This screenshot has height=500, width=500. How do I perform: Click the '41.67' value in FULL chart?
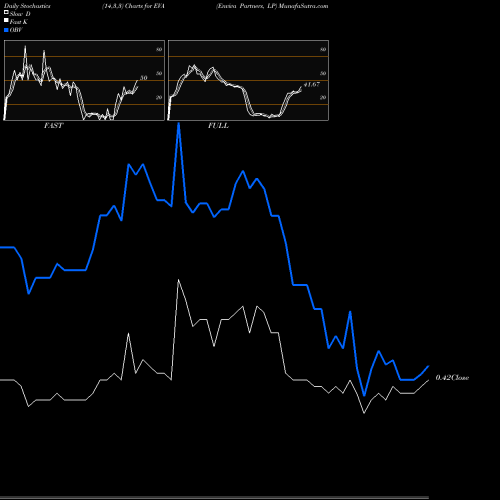(x=312, y=84)
